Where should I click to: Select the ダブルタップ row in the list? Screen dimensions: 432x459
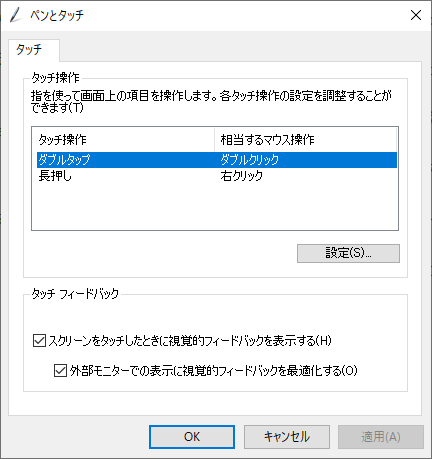217,160
